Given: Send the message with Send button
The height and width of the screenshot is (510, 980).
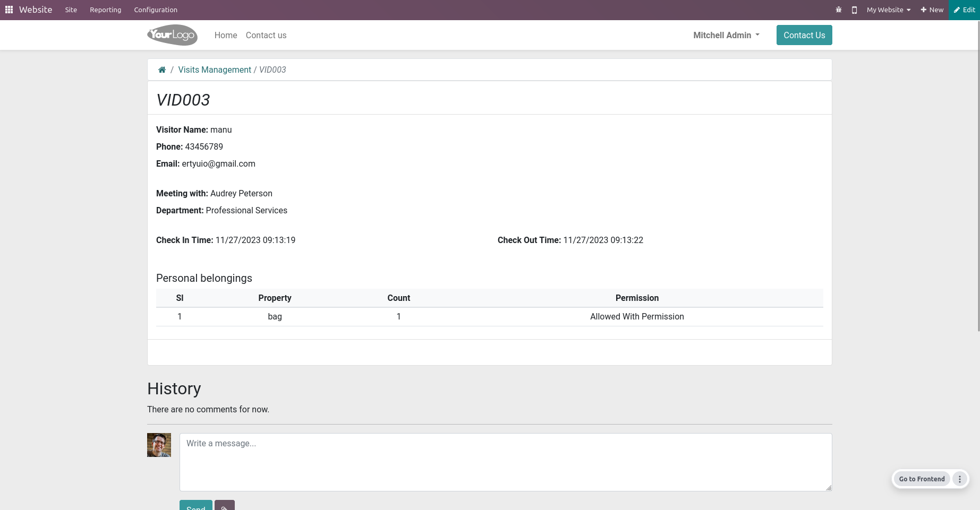Looking at the screenshot, I should [x=196, y=505].
